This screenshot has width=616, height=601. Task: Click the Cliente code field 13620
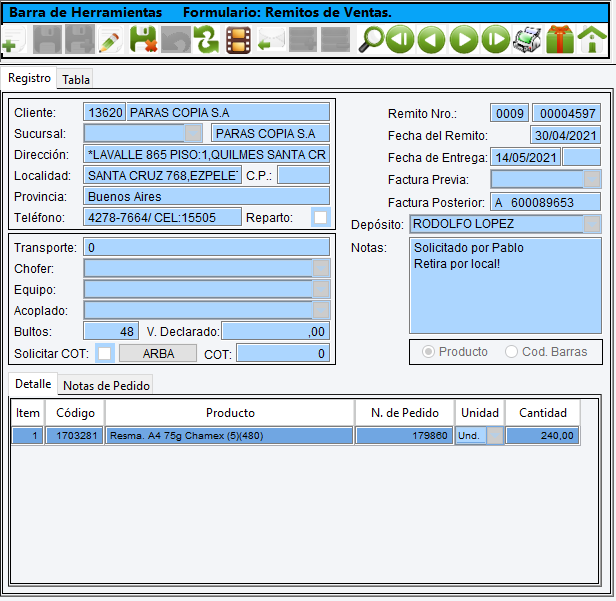pyautogui.click(x=104, y=112)
